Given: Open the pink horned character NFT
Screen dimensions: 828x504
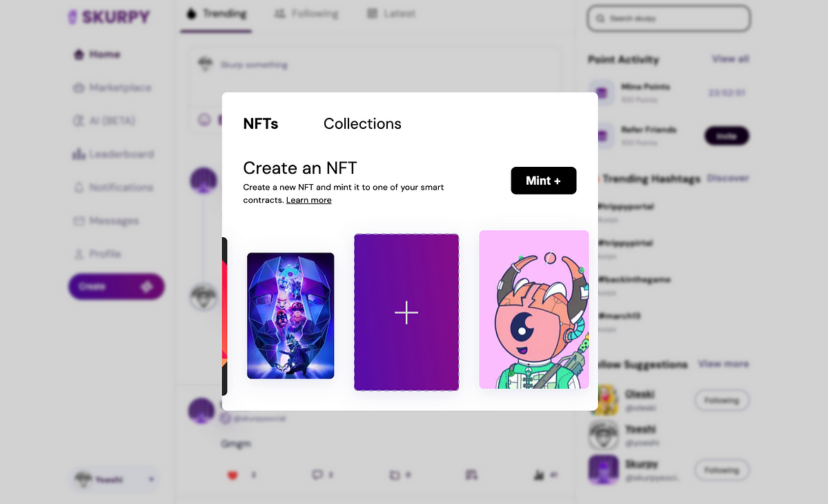Looking at the screenshot, I should point(534,310).
